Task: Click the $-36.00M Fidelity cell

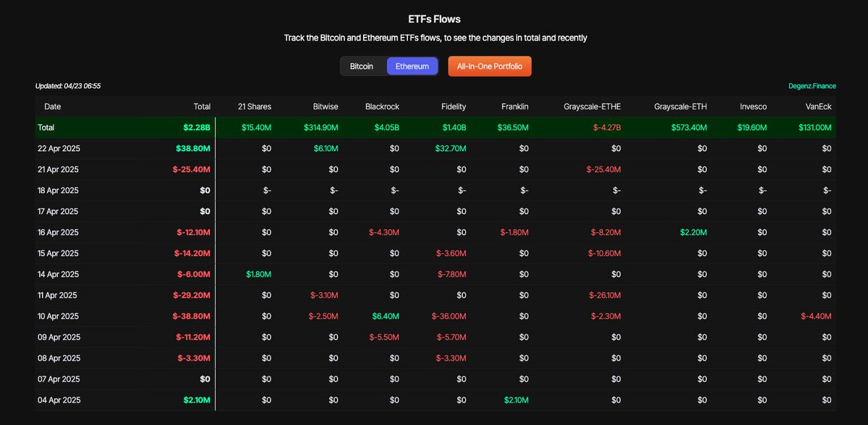Action: 448,316
